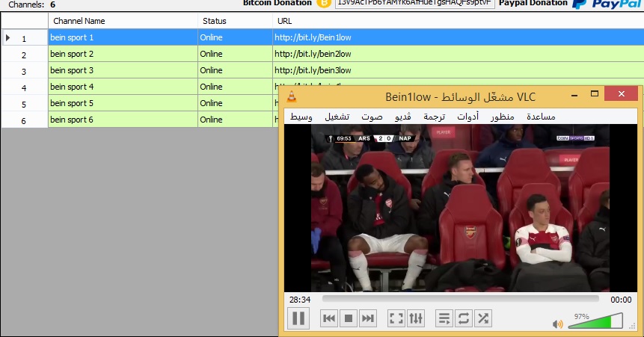Click URL http://bit.ly/Bein1low
The width and height of the screenshot is (644, 337).
click(313, 37)
